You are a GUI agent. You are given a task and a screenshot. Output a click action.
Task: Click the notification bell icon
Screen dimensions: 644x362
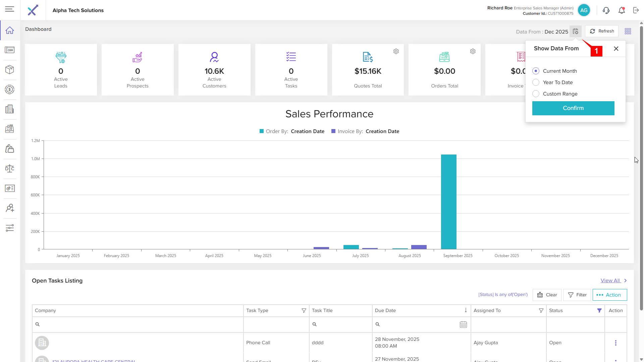coord(622,10)
